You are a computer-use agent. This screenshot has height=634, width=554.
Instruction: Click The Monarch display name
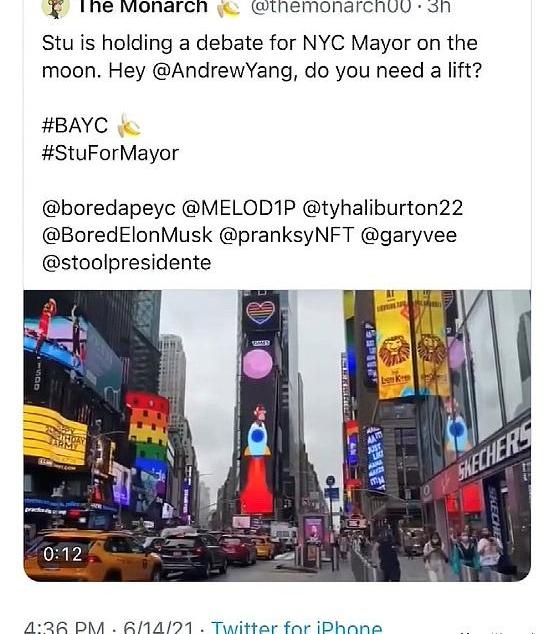(x=142, y=6)
